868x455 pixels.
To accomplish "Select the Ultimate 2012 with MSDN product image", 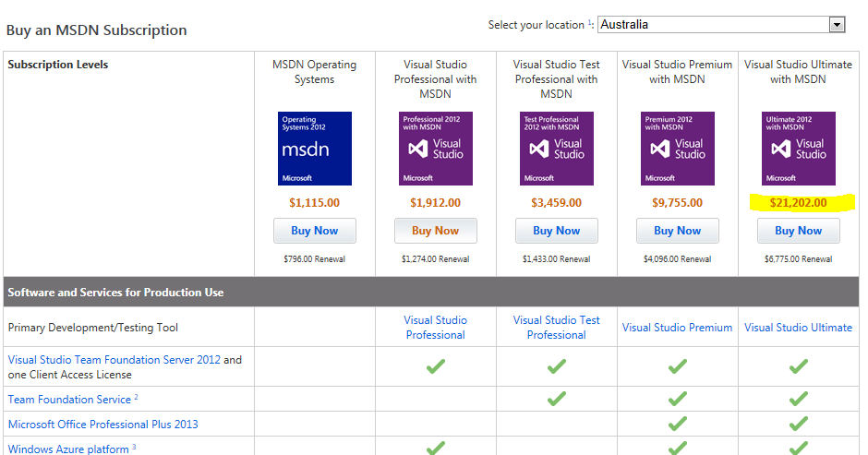I will click(x=798, y=149).
